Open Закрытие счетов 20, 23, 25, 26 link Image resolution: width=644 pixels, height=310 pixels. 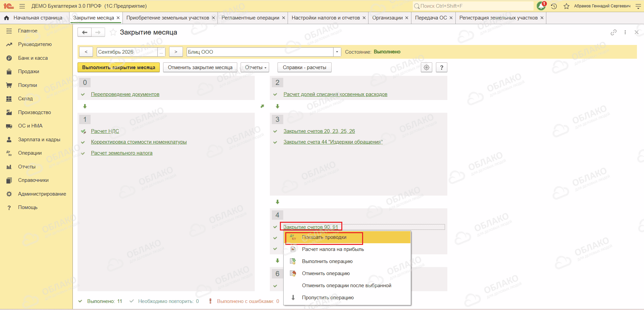pos(319,131)
